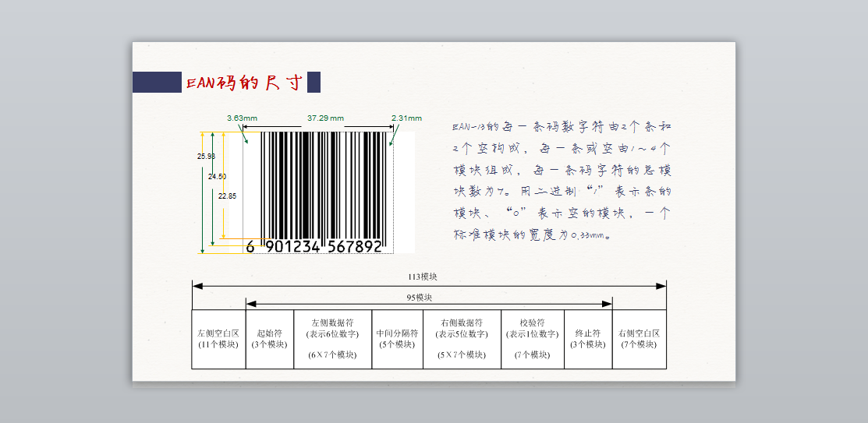Click the 左侧数据符 table cell
The image size is (868, 423).
(333, 339)
